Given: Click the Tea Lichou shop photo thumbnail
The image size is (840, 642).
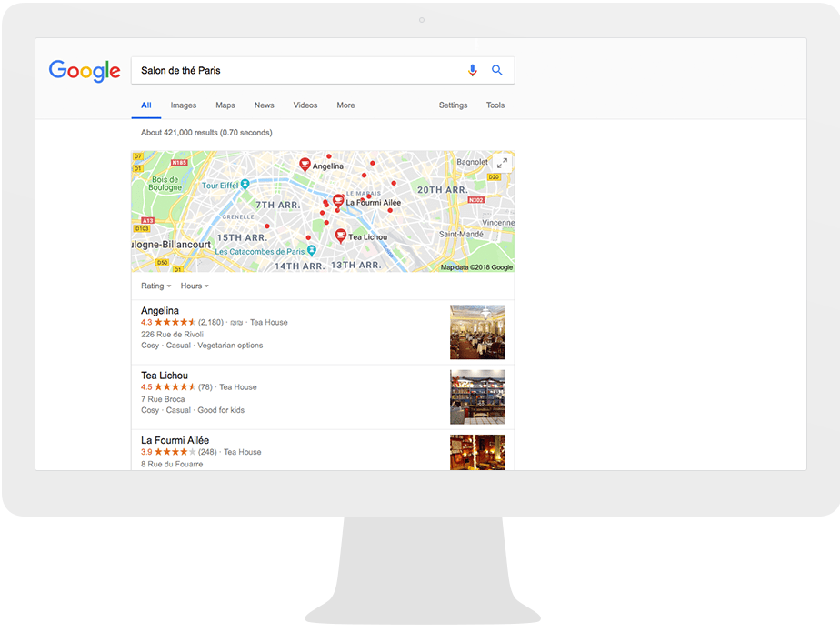Looking at the screenshot, I should pyautogui.click(x=477, y=397).
